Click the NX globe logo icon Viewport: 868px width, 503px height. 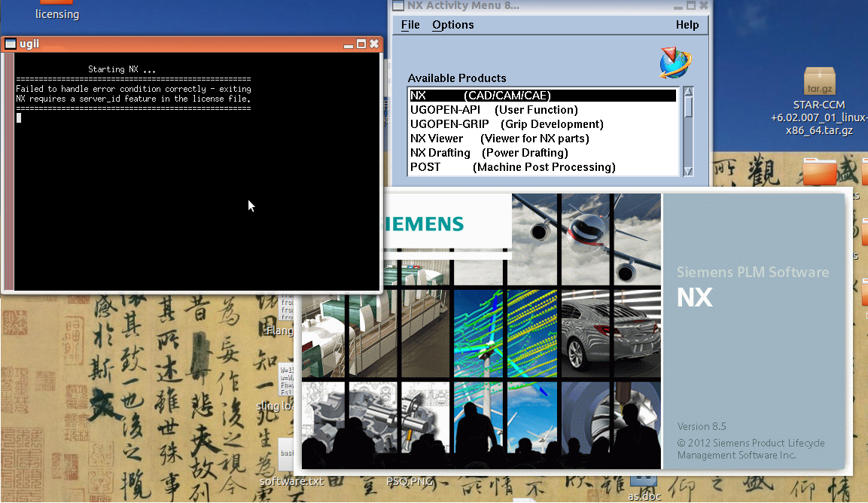point(675,62)
